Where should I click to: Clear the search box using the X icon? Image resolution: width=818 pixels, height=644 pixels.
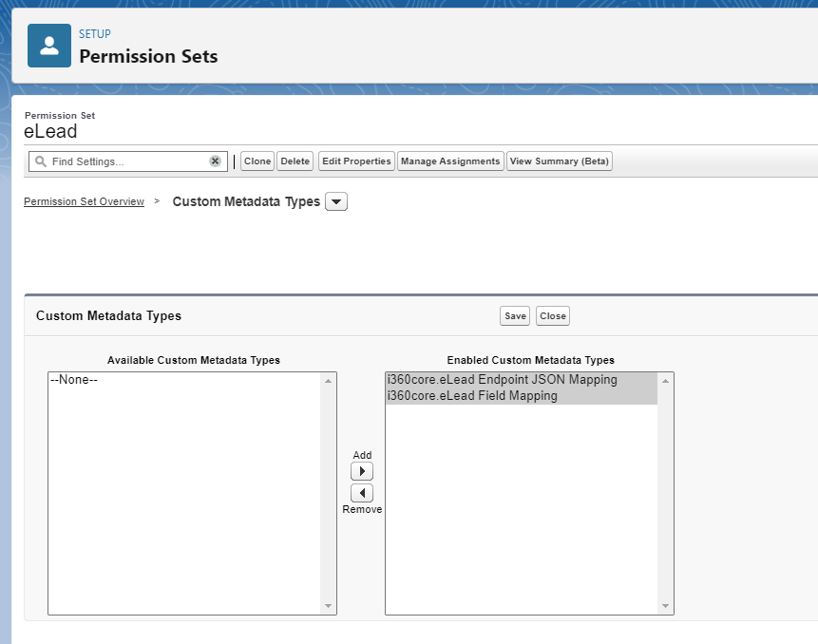point(215,161)
